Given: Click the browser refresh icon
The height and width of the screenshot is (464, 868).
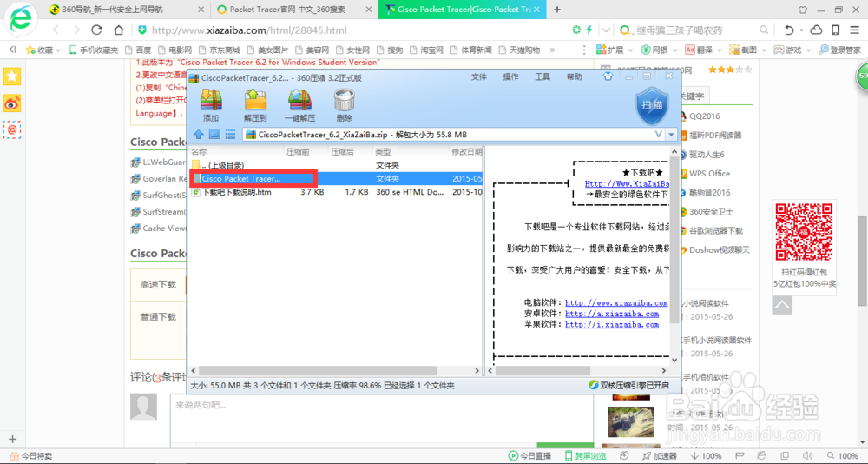Looking at the screenshot, I should [97, 30].
